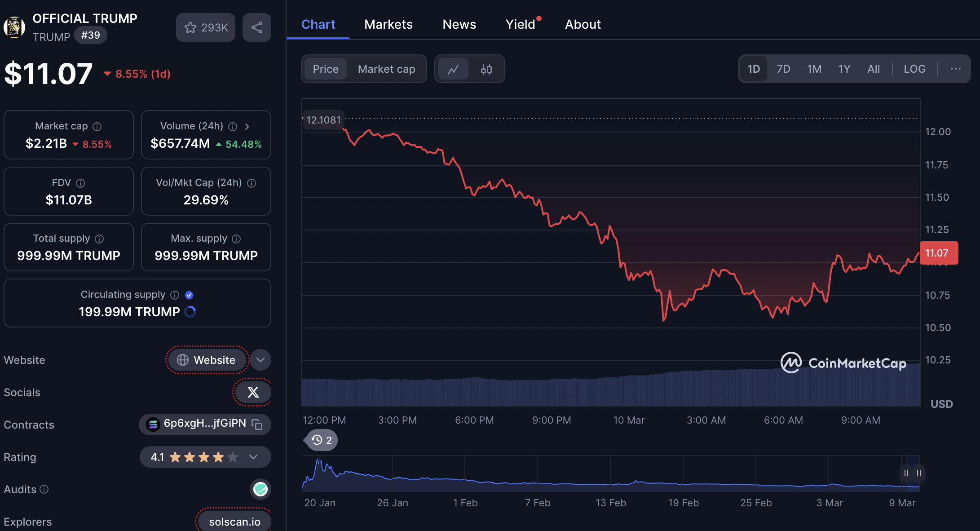This screenshot has height=531, width=980.
Task: Click the verified circulating supply badge
Action: click(189, 295)
